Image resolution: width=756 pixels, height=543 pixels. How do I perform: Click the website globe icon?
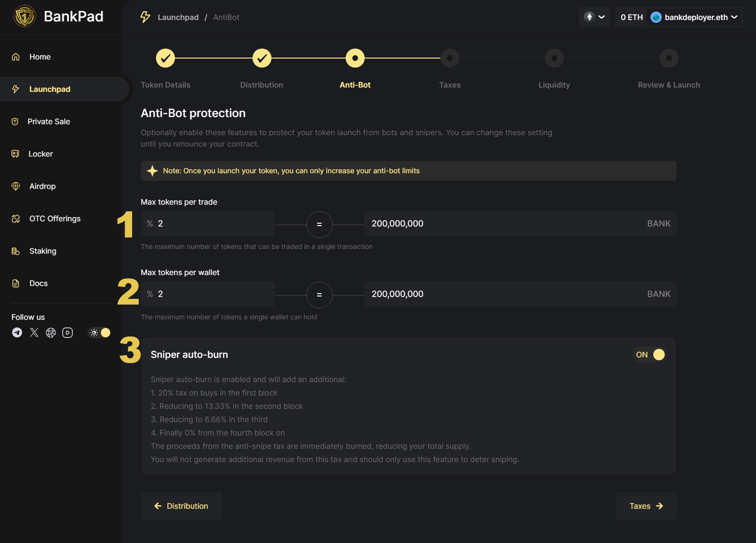pyautogui.click(x=51, y=333)
